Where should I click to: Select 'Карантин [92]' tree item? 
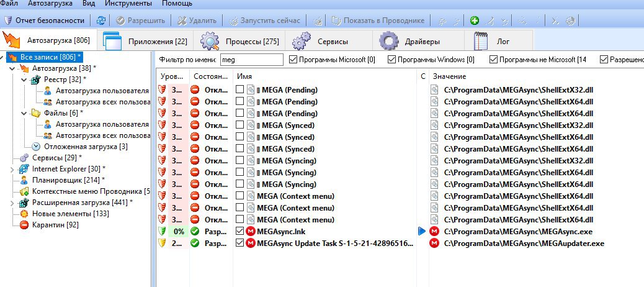click(55, 225)
